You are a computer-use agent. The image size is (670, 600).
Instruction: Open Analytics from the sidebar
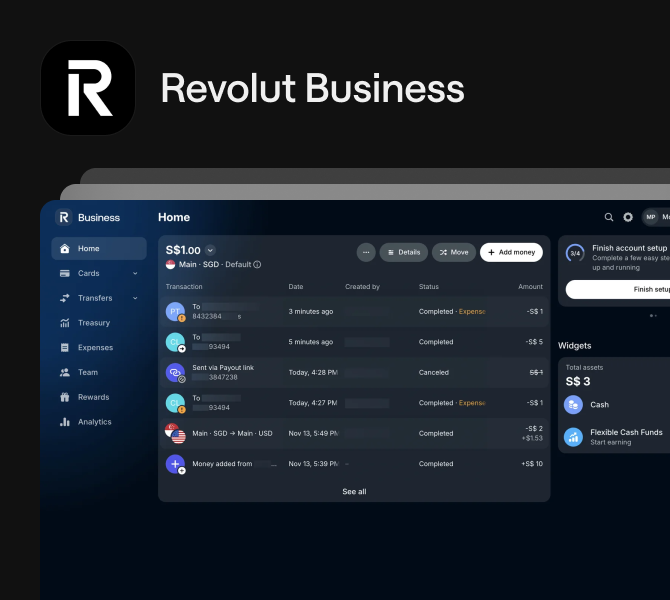coord(99,422)
